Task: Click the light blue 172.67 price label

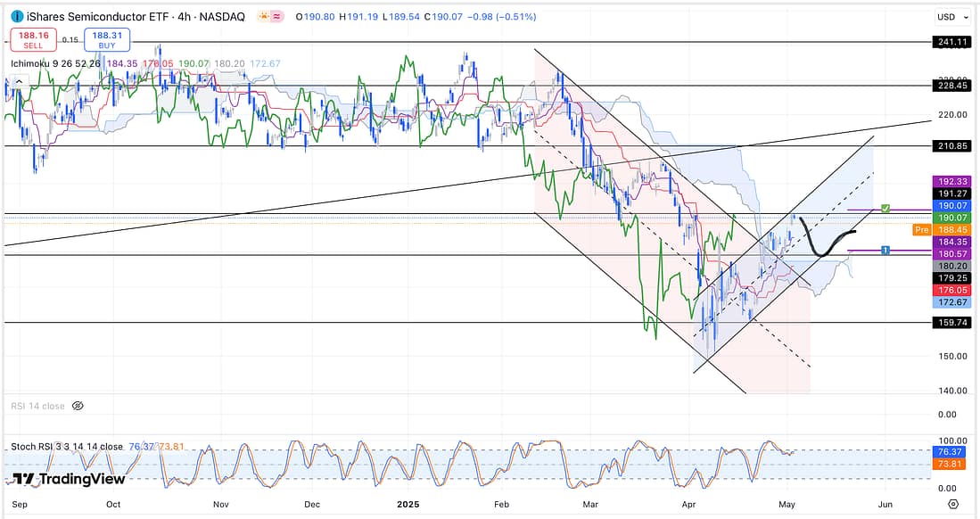Action: [951, 302]
